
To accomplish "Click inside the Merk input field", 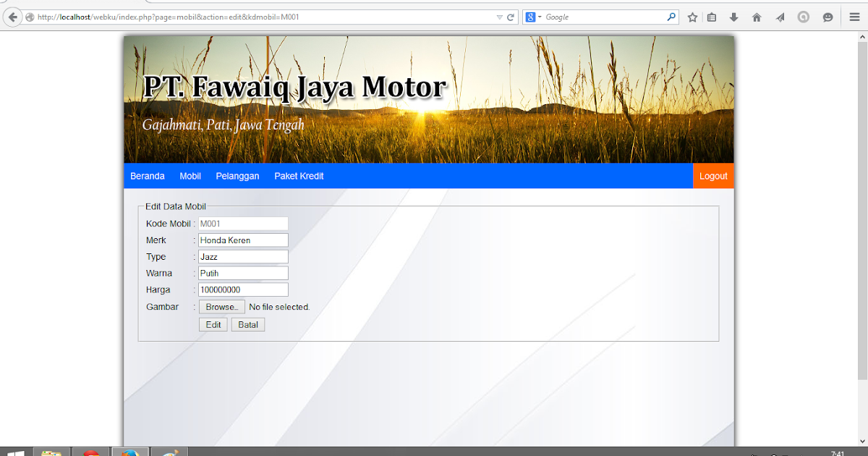I will pos(243,240).
